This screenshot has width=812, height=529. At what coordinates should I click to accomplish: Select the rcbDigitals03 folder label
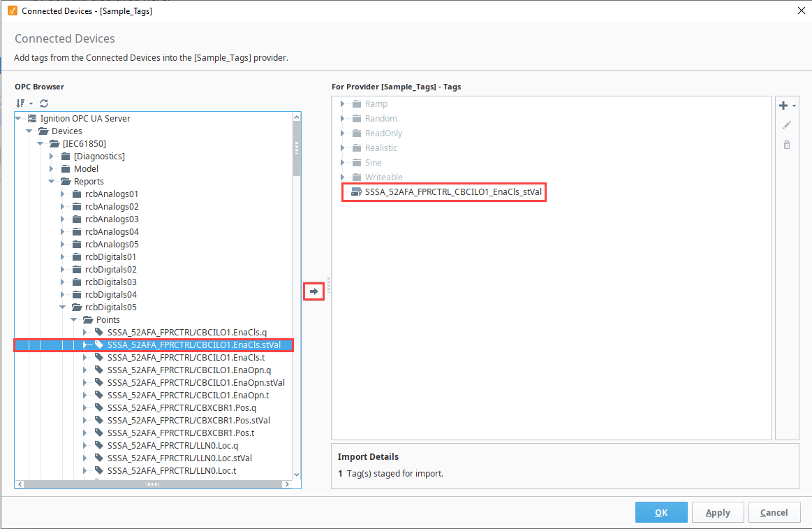pyautogui.click(x=111, y=282)
